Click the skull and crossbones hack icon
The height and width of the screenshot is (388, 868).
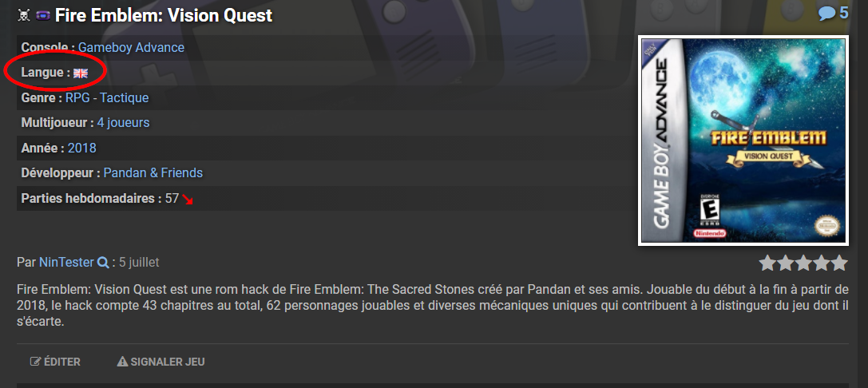pos(23,15)
